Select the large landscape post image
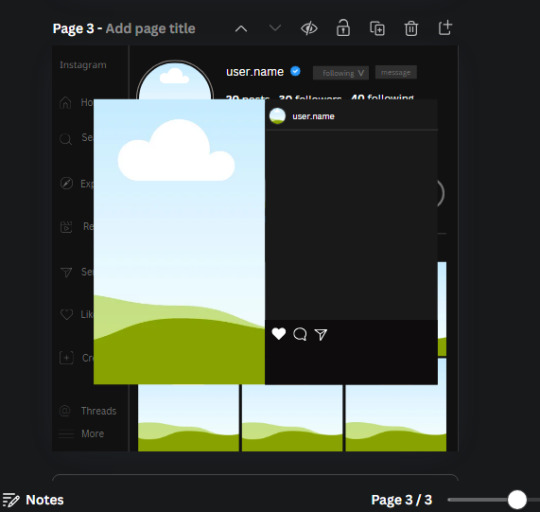This screenshot has height=512, width=540. click(x=179, y=242)
